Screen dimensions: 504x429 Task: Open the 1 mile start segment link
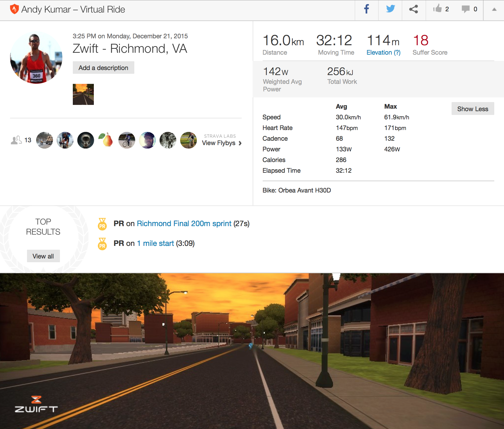155,243
